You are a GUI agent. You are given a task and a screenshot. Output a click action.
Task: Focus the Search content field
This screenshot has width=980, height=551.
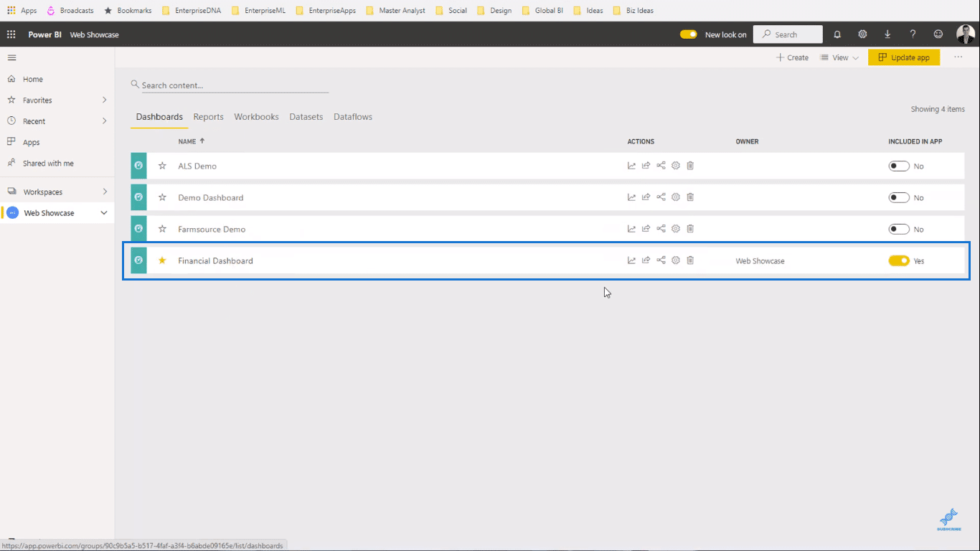pos(230,85)
